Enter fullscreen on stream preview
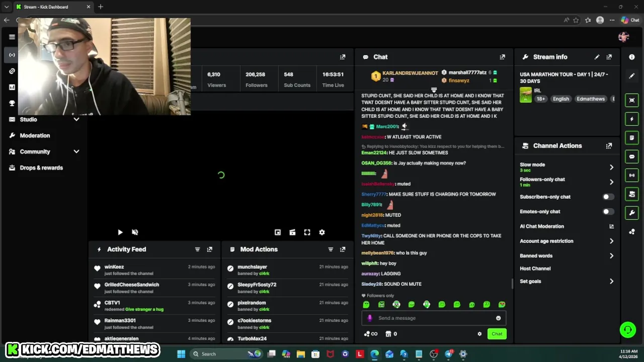644x362 pixels. tap(307, 232)
